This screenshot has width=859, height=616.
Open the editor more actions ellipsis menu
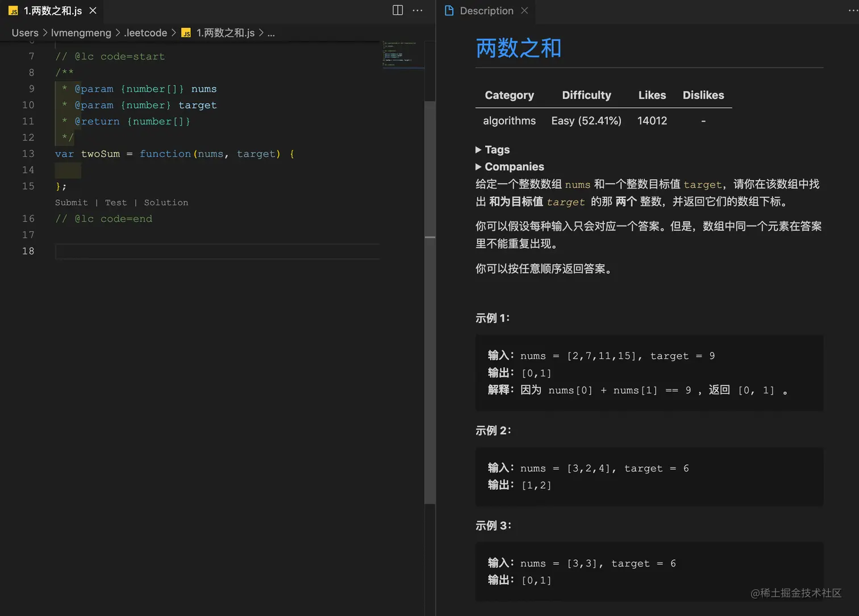(418, 10)
